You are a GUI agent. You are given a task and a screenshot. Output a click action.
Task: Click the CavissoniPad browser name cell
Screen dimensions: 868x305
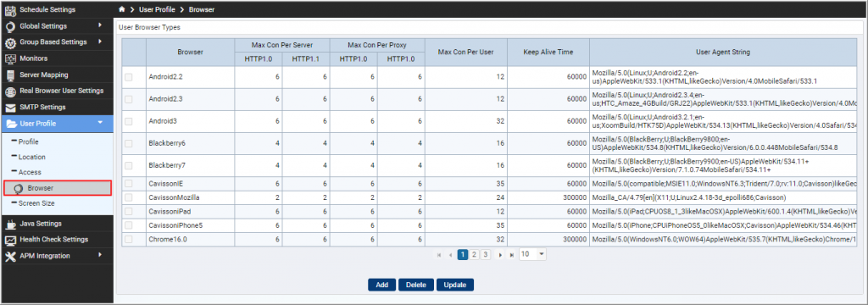[191, 212]
